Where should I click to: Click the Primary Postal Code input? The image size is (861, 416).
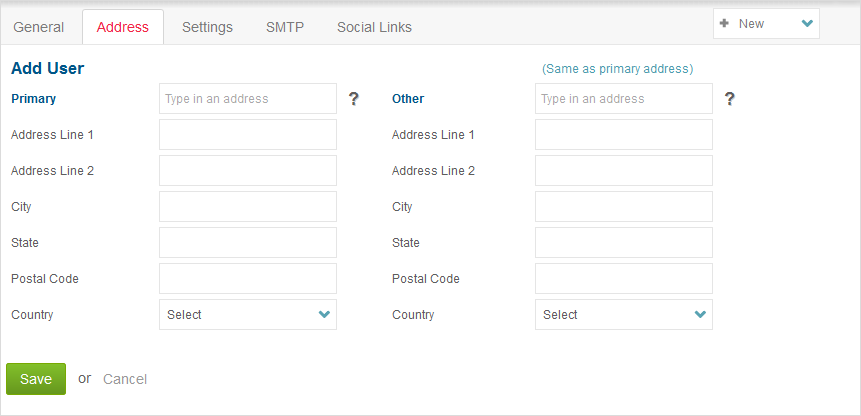[248, 278]
